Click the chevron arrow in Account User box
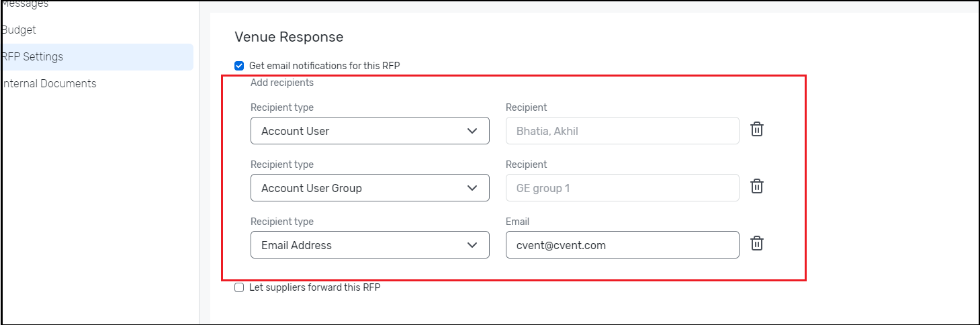 [472, 131]
